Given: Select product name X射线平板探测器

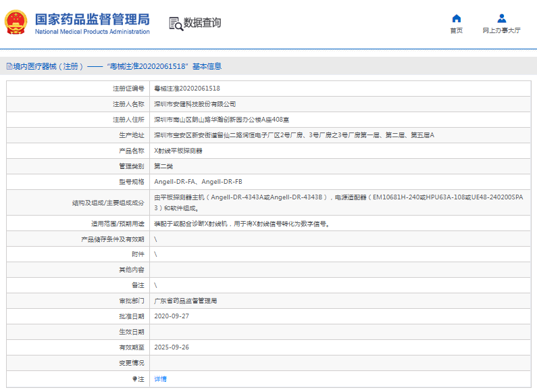Looking at the screenshot, I should pos(178,151).
